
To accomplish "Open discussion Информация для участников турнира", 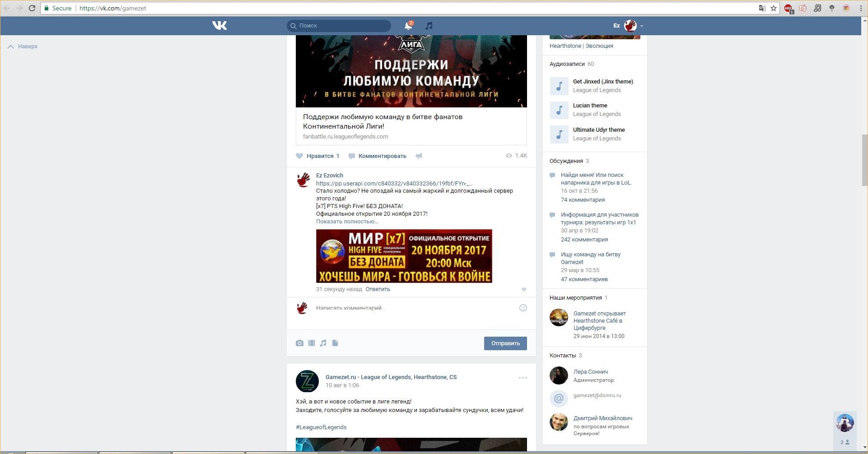I will (x=600, y=218).
